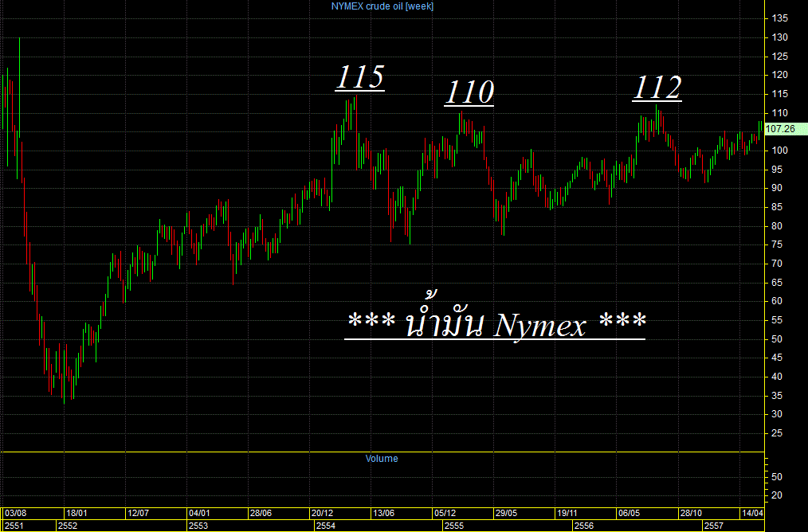Click the 60 price axis label
This screenshot has height=532, width=808.
tap(777, 301)
